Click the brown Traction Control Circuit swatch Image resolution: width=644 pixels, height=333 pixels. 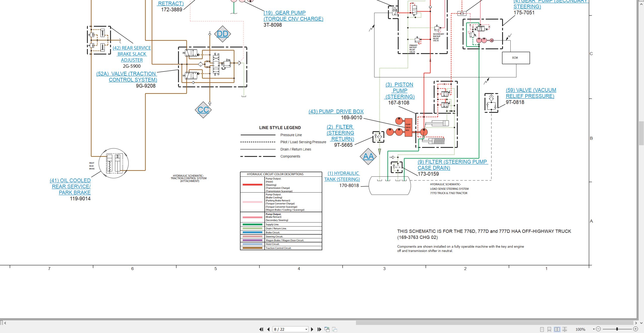pos(252,248)
